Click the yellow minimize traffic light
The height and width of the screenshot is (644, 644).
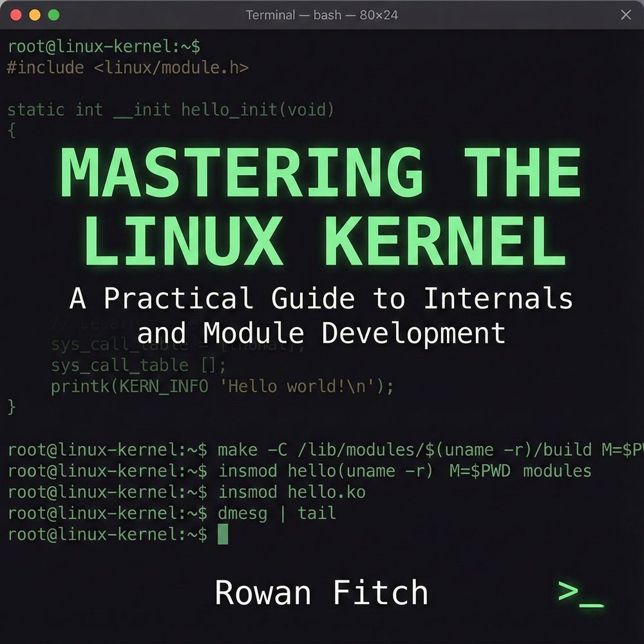click(x=35, y=15)
